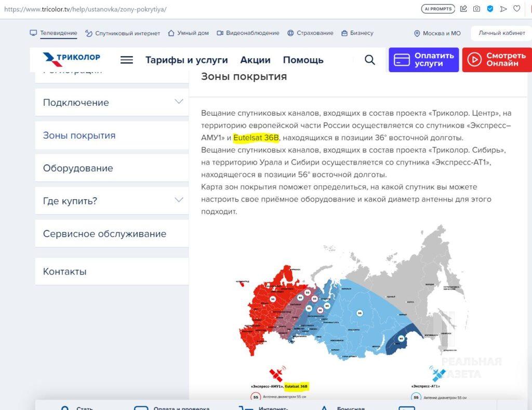
Task: Expand the Подключение sidebar section
Action: (179, 102)
